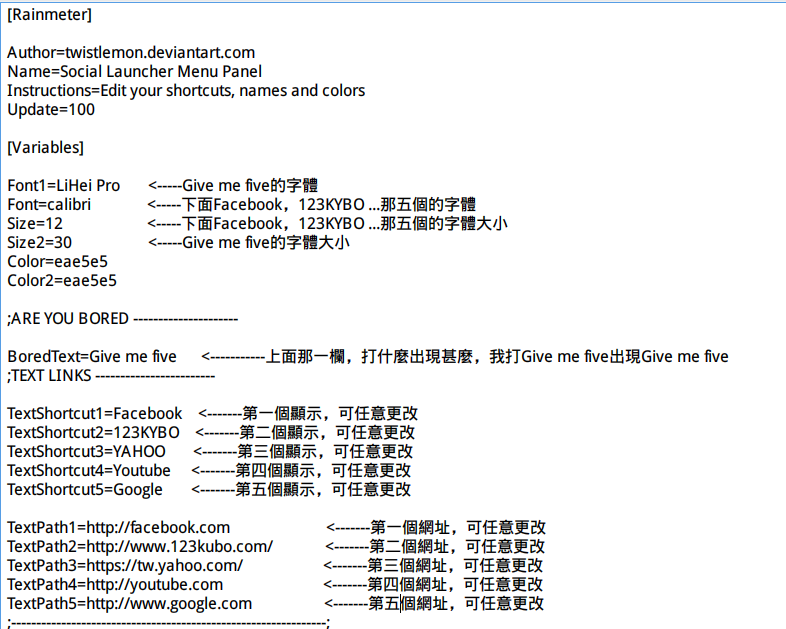Click the TextPath4=http://youtube.com line
Image resolution: width=786 pixels, height=629 pixels.
[115, 585]
